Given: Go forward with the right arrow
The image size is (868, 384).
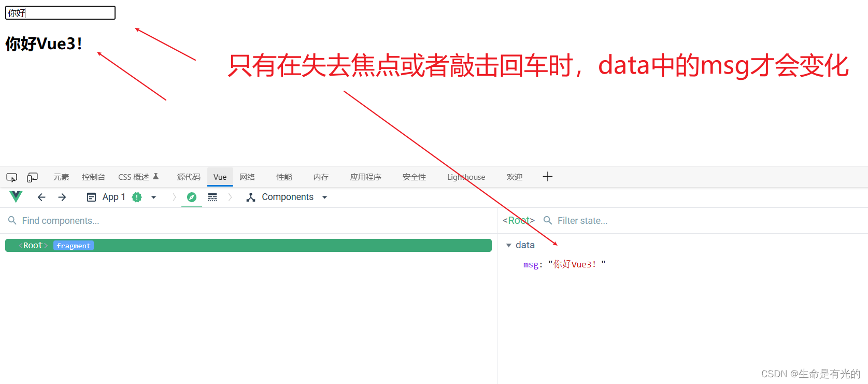Looking at the screenshot, I should pos(62,197).
